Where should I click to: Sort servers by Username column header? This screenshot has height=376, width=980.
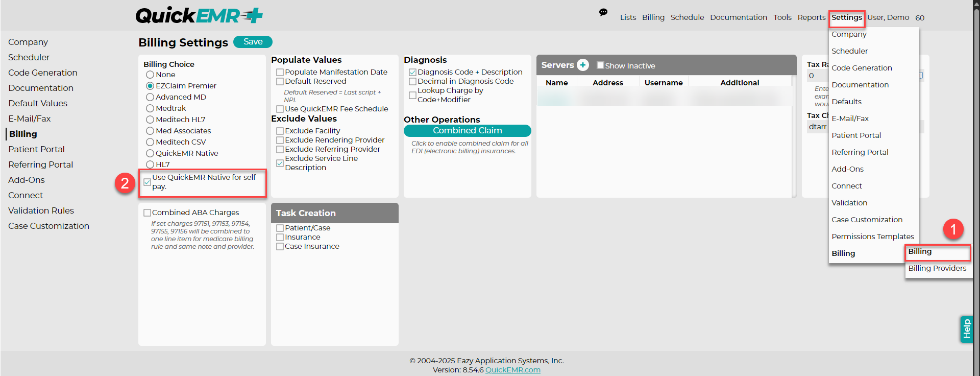(x=664, y=83)
